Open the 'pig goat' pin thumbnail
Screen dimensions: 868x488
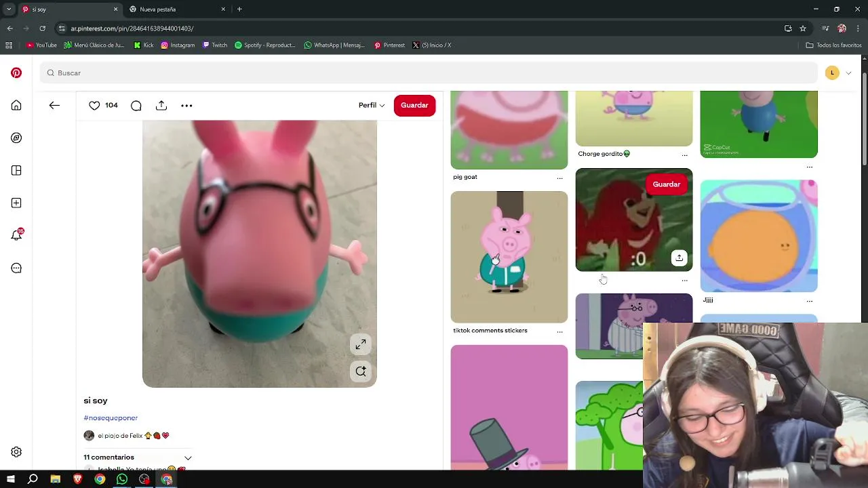pyautogui.click(x=509, y=130)
